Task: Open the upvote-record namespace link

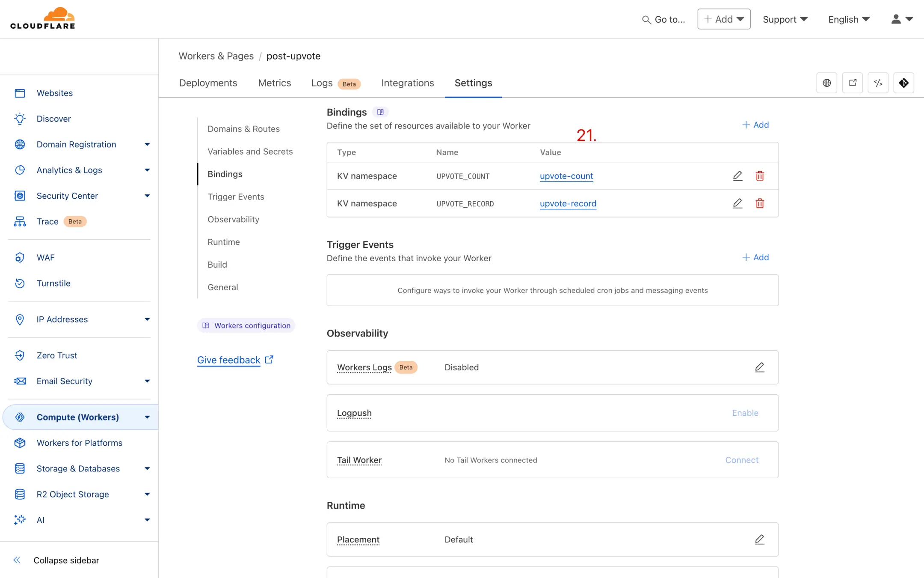Action: coord(568,203)
